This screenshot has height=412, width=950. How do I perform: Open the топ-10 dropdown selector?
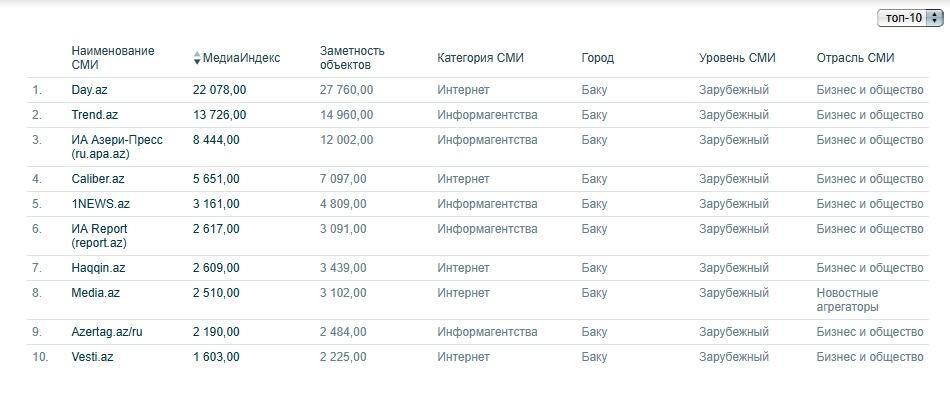909,18
